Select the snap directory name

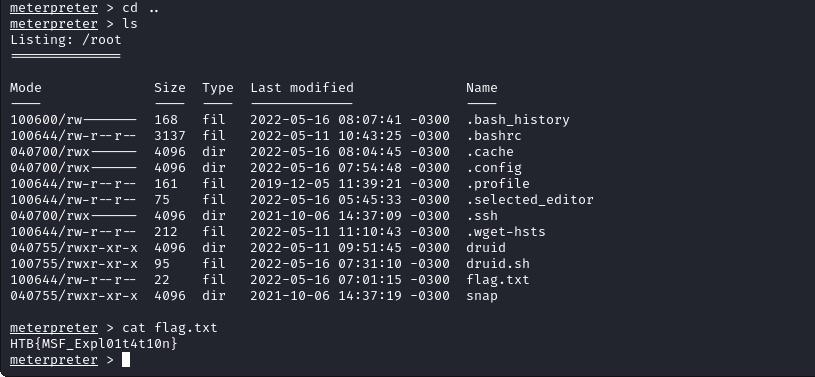point(482,296)
